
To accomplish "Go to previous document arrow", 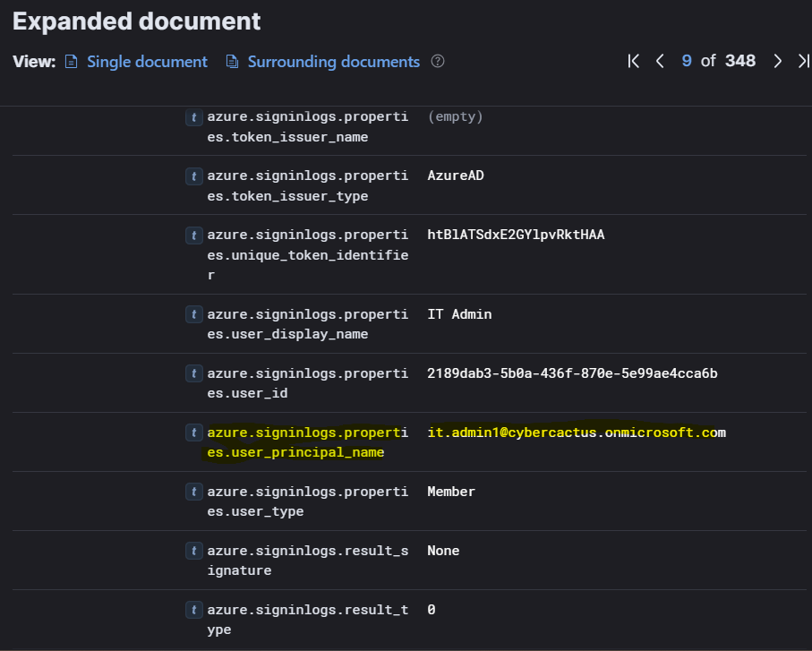I will pyautogui.click(x=660, y=61).
